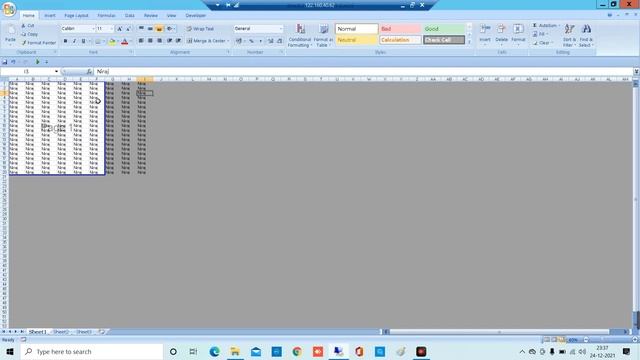This screenshot has height=360, width=640.
Task: Set bottom vertical alignment
Action: 159,29
